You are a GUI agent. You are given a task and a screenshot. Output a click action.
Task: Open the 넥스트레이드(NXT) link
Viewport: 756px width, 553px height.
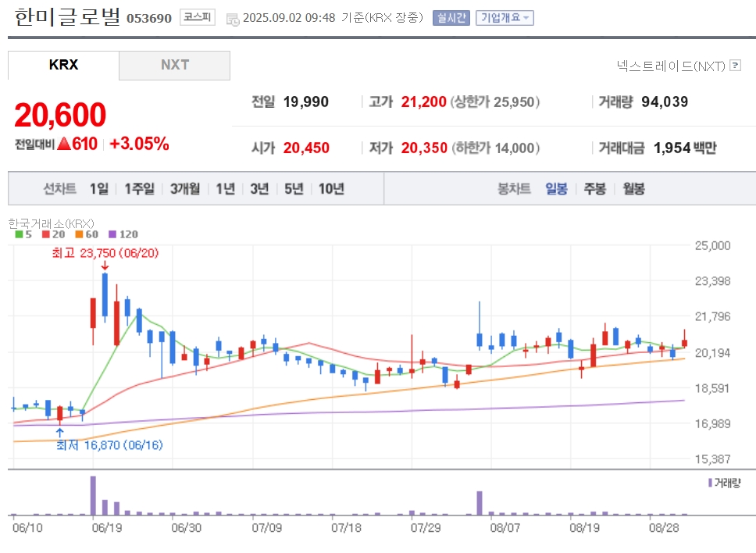[671, 66]
